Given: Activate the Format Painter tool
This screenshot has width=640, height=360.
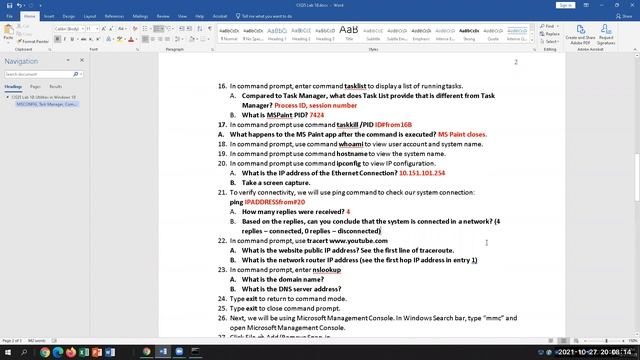Looking at the screenshot, I should (33, 41).
